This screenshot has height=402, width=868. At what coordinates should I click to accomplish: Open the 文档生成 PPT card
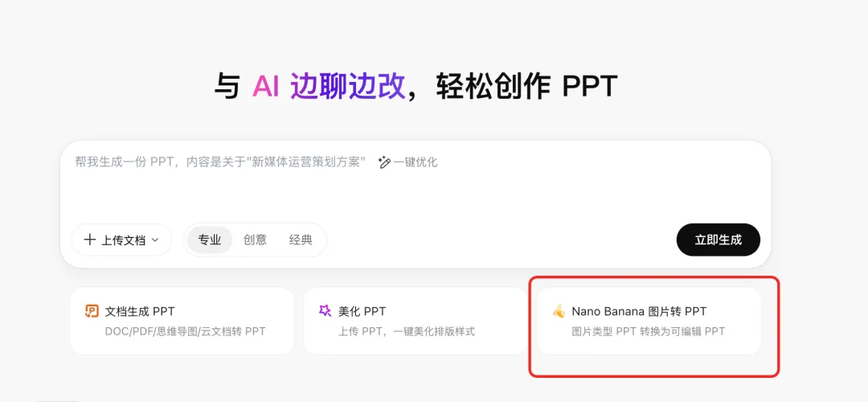tap(182, 321)
